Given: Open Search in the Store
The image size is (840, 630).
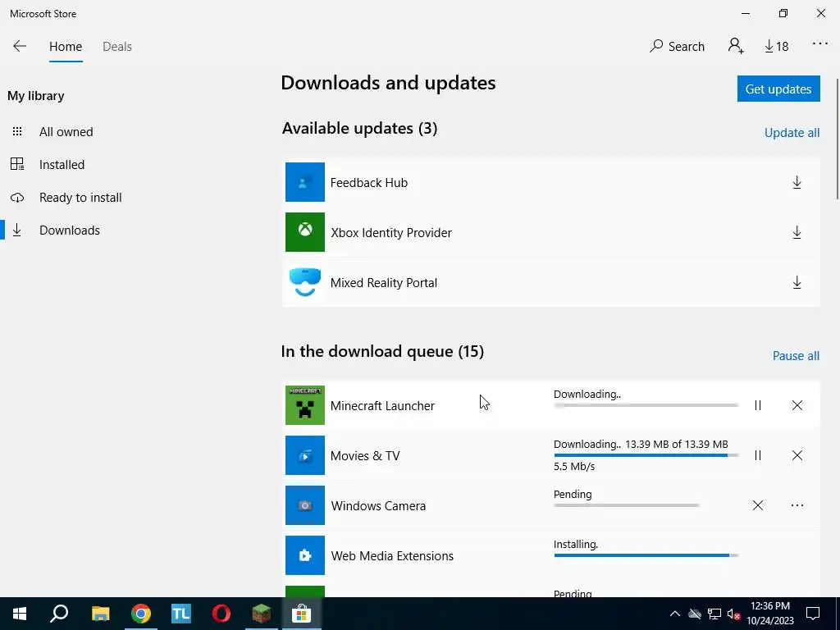Looking at the screenshot, I should tap(677, 47).
